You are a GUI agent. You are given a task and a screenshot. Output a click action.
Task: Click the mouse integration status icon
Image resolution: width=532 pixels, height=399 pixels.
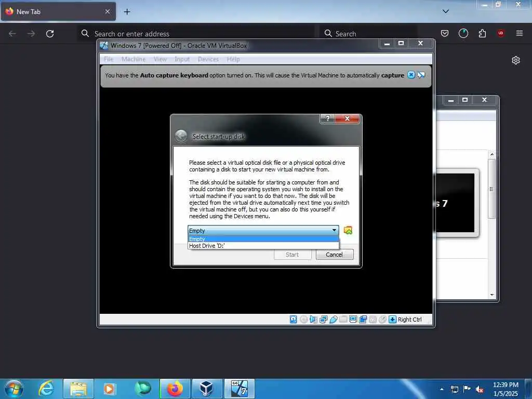click(x=383, y=320)
